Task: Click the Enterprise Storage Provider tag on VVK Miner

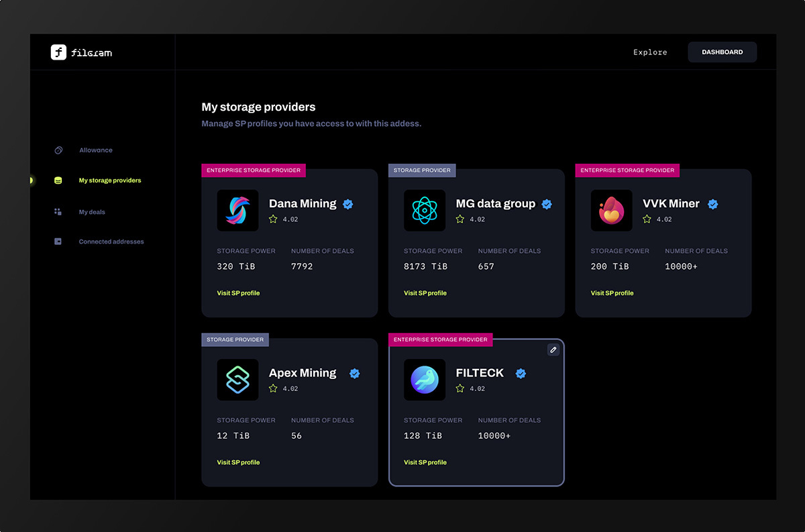Action: (627, 170)
